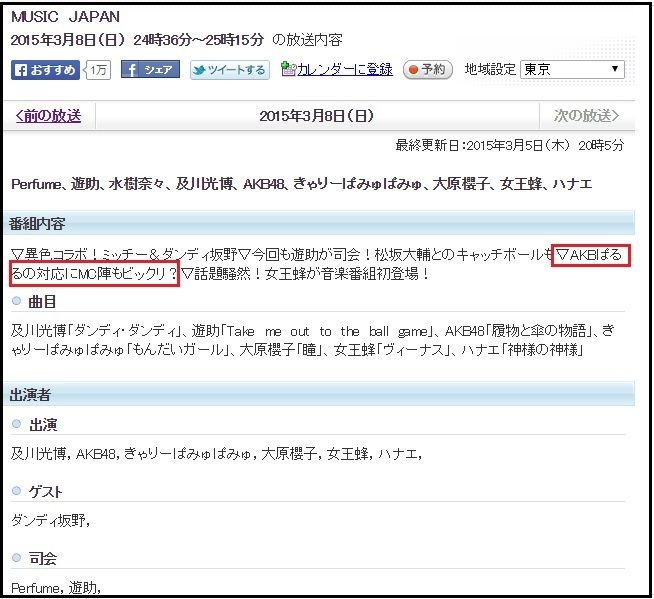The width and height of the screenshot is (654, 599).
Task: Click the bullet icon beside 出演
Action: [16, 424]
